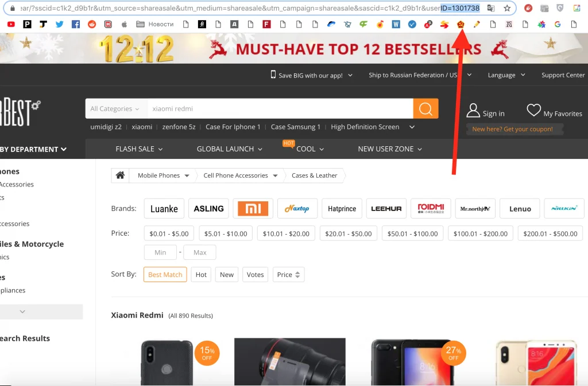Viewport: 588px width, 386px height.
Task: Open Ship to Russian Federation dropdown
Action: tap(420, 75)
